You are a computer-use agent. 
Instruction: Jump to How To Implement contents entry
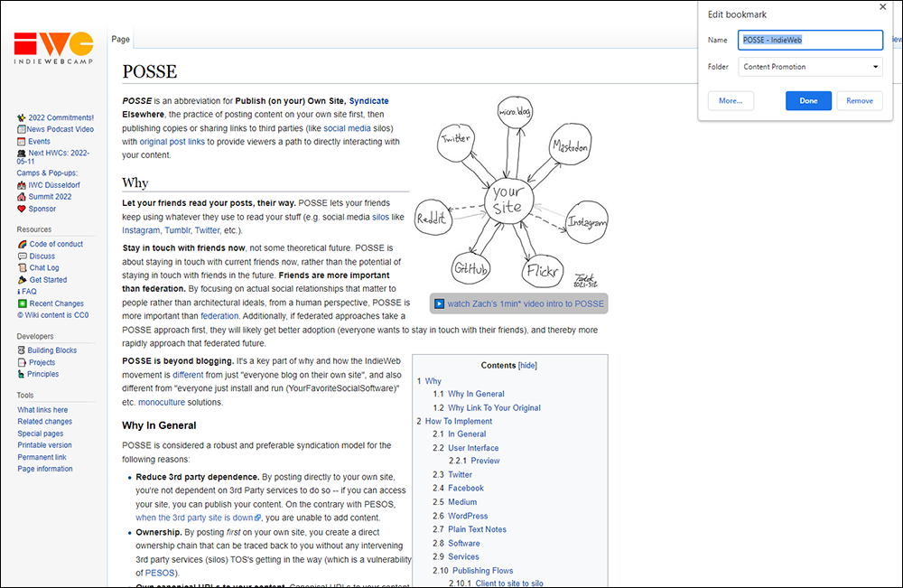pyautogui.click(x=459, y=422)
